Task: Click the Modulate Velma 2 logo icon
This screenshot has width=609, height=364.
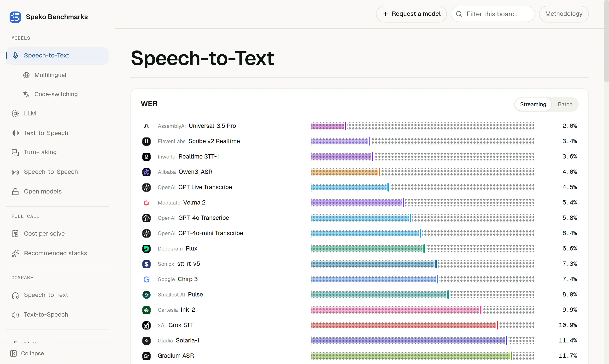Action: 146,203
